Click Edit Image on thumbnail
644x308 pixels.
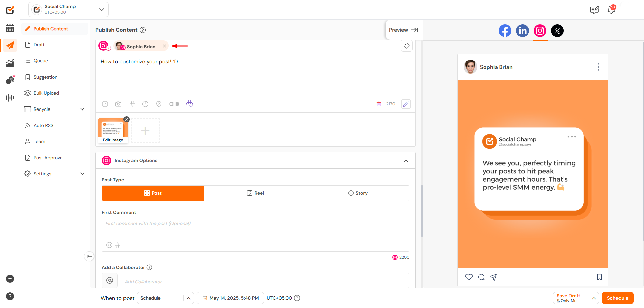click(x=113, y=140)
